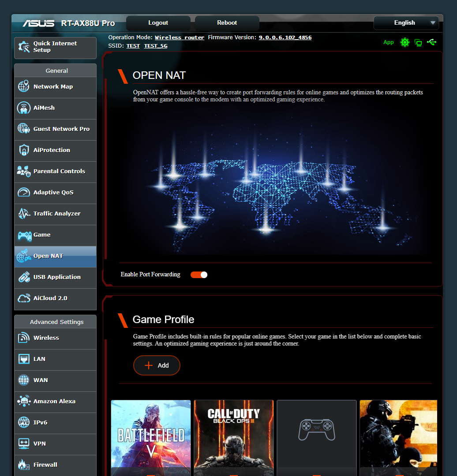Viewport: 457px width, 476px height.
Task: Select the Counter-Strike soldier game thumbnail
Action: point(398,437)
